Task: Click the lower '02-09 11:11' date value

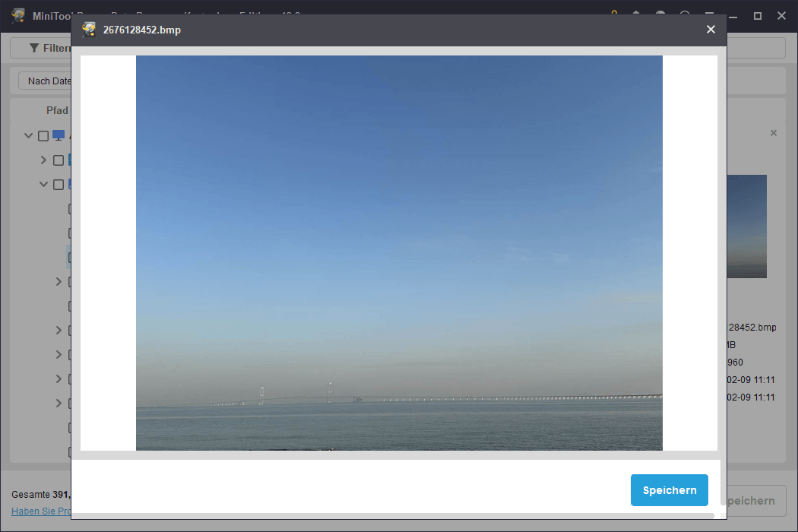Action: tap(751, 397)
